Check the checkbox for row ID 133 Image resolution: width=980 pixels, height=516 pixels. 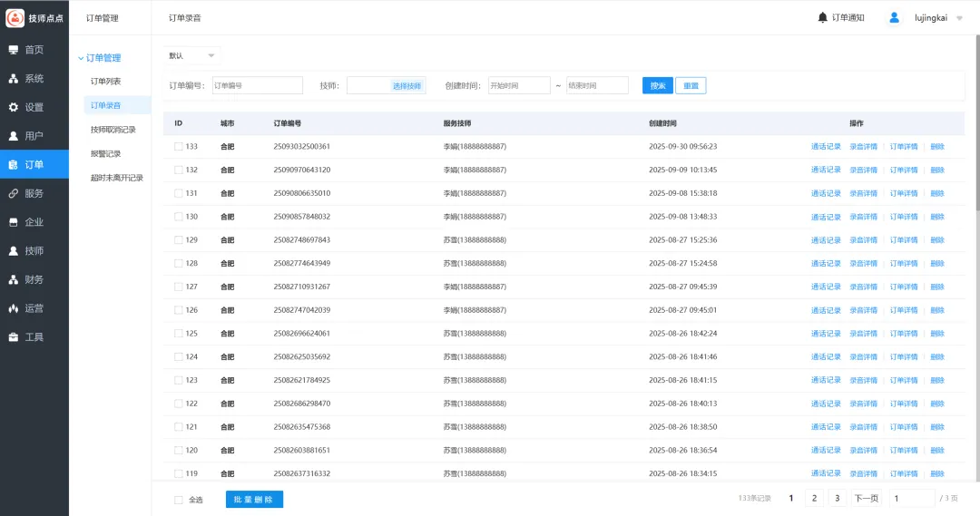click(x=179, y=146)
